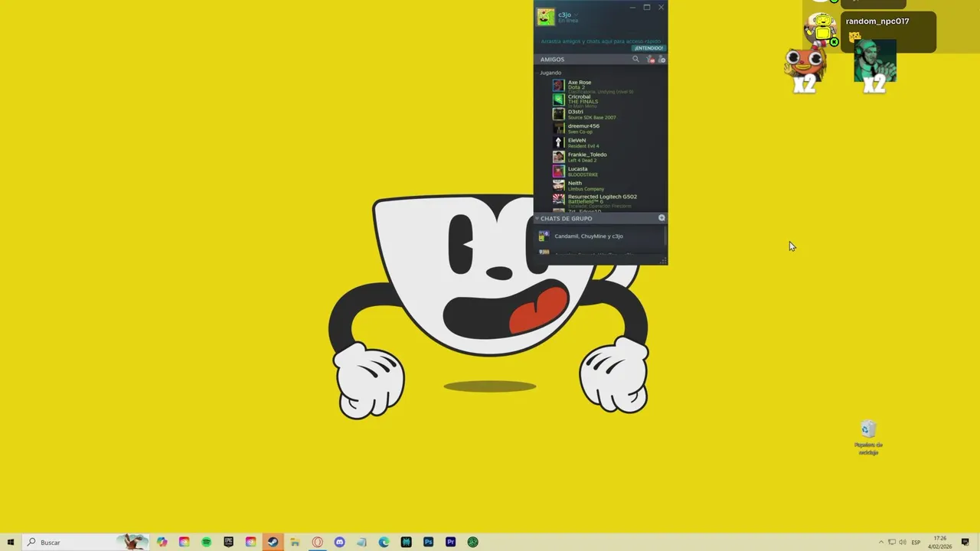The height and width of the screenshot is (551, 980).
Task: Open Windows Start menu
Action: 11,542
